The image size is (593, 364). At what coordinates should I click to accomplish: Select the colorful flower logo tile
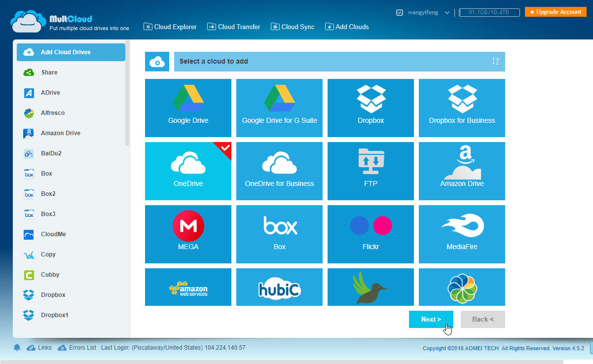coord(462,287)
